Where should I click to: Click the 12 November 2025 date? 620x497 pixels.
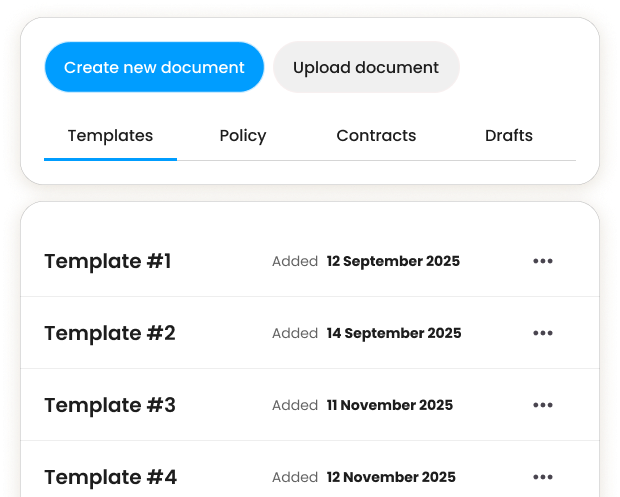[x=391, y=478]
